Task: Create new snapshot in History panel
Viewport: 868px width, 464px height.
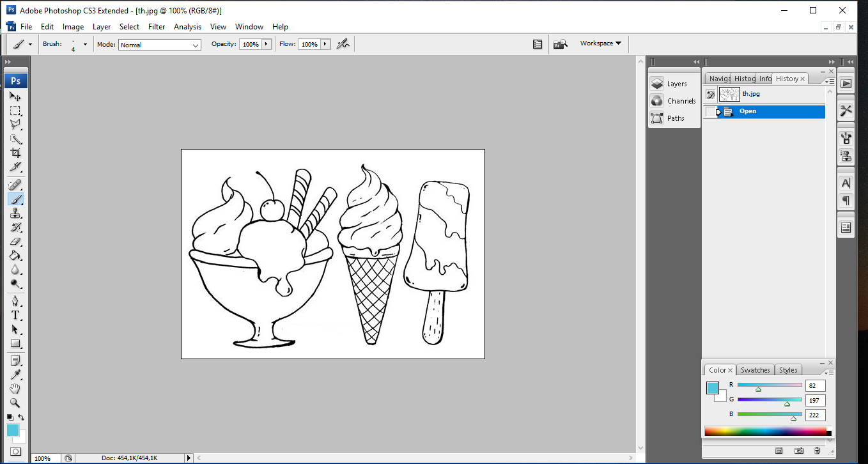Action: click(x=798, y=451)
